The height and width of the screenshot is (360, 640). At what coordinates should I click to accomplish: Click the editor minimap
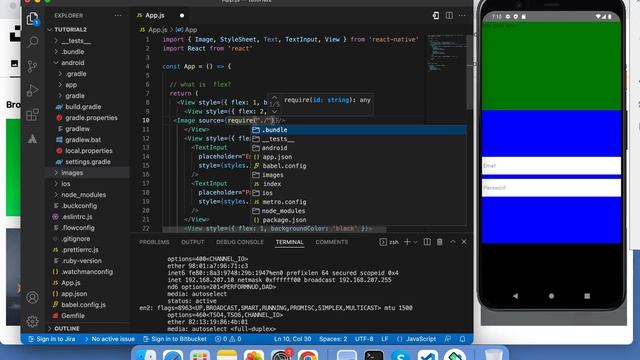pyautogui.click(x=447, y=53)
